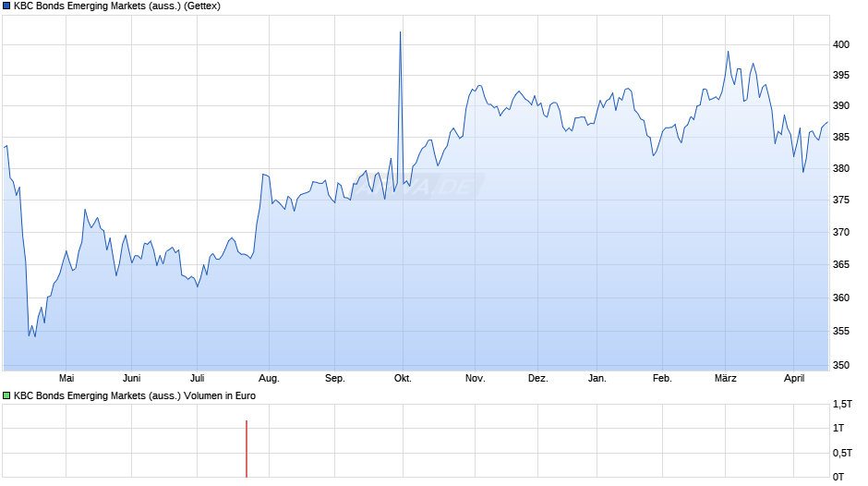Click the 365 price label on the y-axis

(x=841, y=265)
